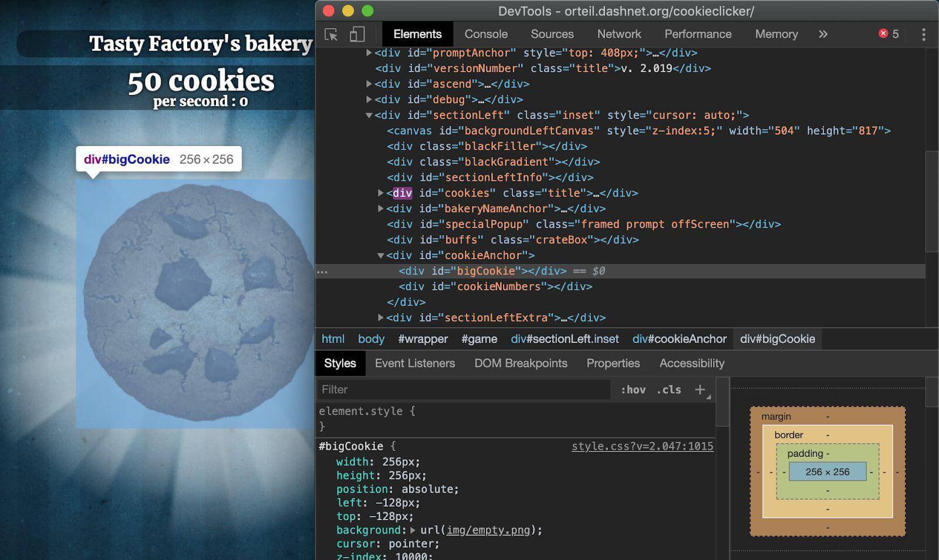Screen dimensions: 939x560
Task: Expand the background url value triangle
Action: [x=413, y=530]
